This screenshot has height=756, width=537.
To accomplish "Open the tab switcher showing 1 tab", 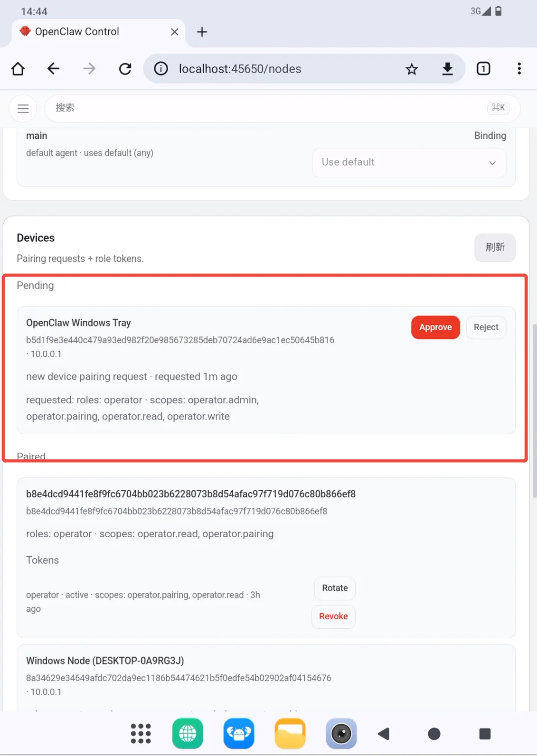I will click(483, 69).
